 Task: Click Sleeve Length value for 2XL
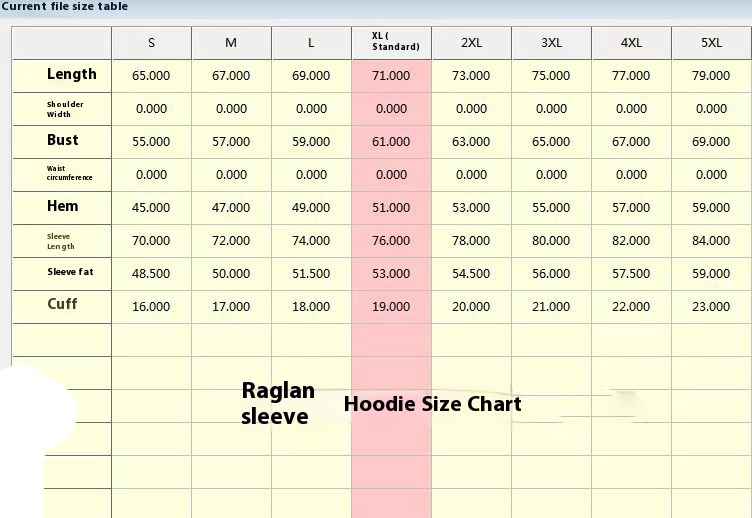471,241
